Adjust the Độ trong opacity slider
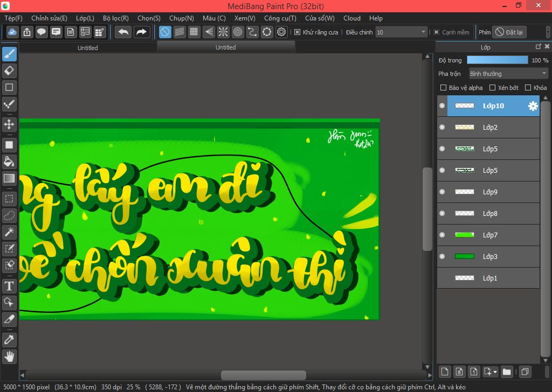The width and height of the screenshot is (552, 392). click(497, 60)
